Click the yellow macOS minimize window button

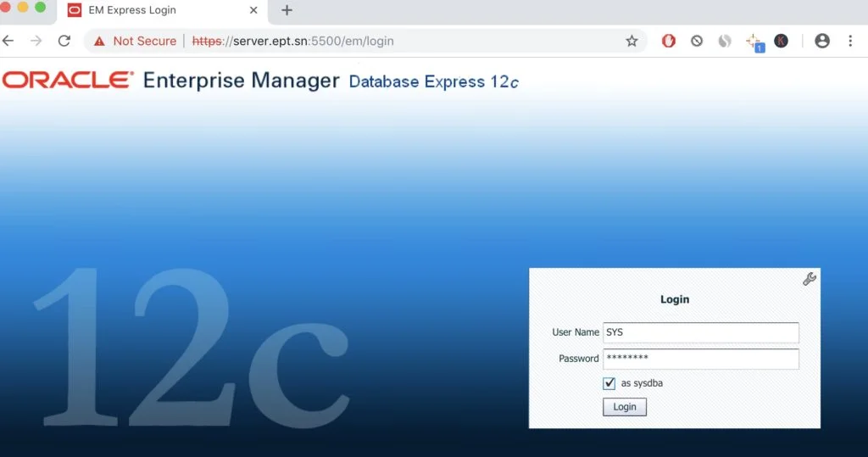[23, 7]
